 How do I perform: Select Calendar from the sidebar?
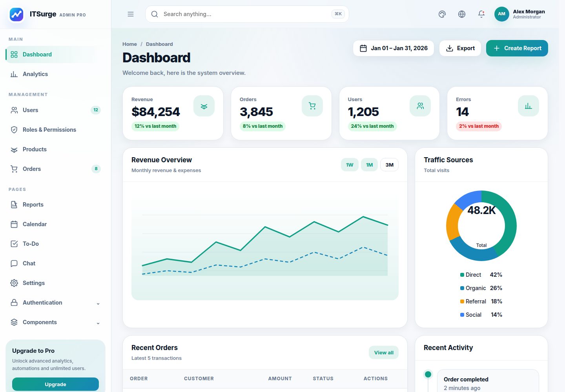click(x=55, y=224)
